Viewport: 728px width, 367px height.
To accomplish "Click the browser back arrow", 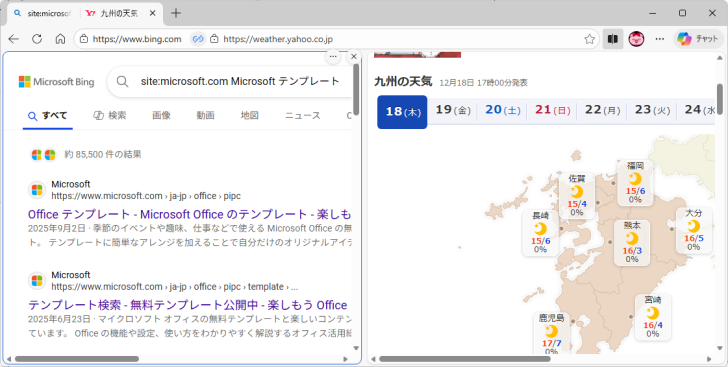I will point(13,39).
